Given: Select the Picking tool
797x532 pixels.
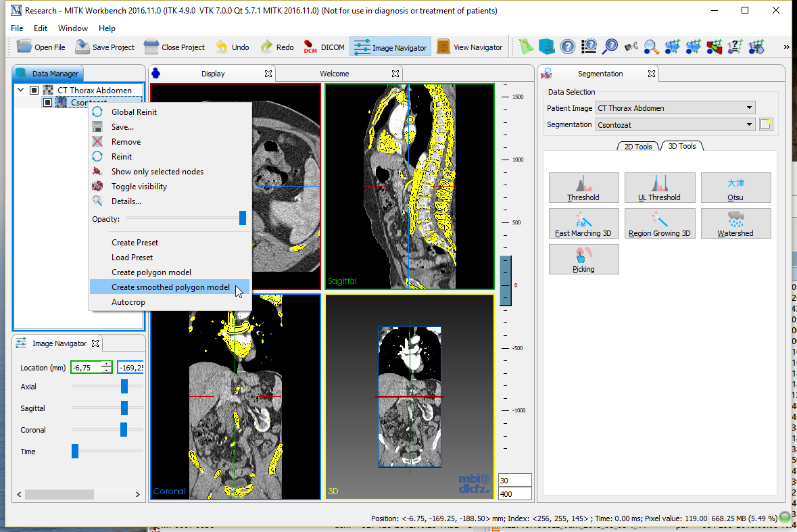Looking at the screenshot, I should pos(583,259).
